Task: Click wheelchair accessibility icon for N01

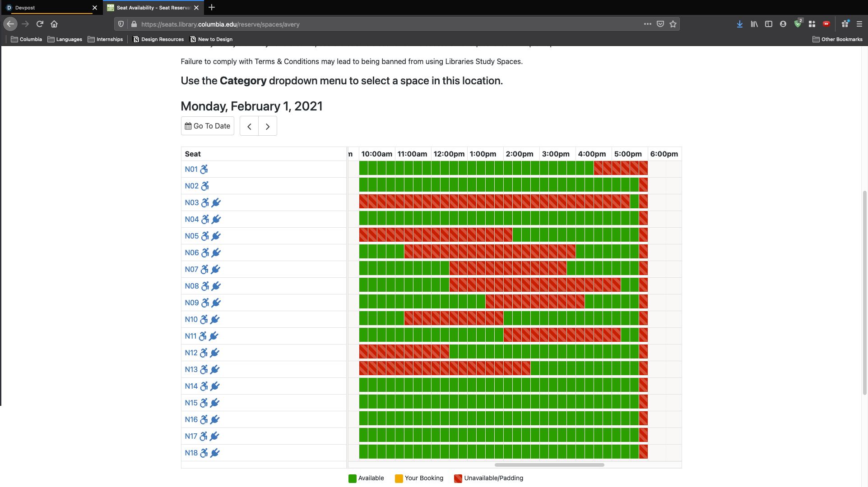Action: coord(204,169)
